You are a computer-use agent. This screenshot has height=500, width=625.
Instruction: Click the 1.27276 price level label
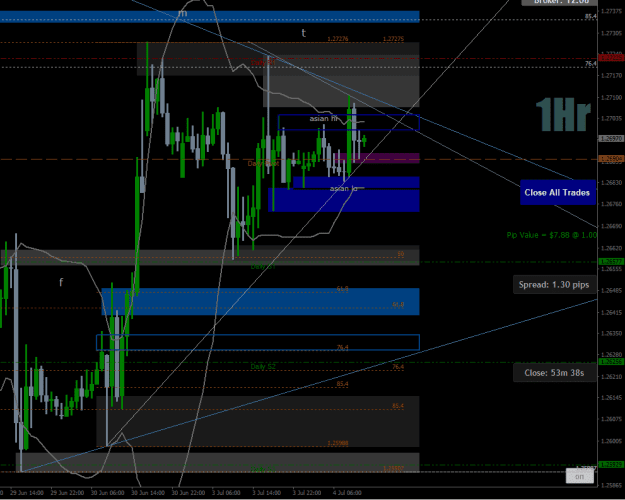pos(338,39)
